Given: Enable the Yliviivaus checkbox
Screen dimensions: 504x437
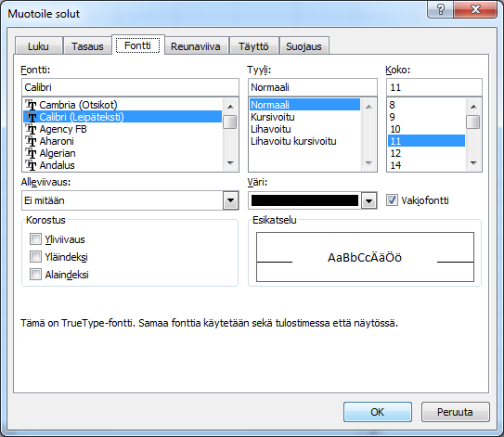Looking at the screenshot, I should (35, 239).
